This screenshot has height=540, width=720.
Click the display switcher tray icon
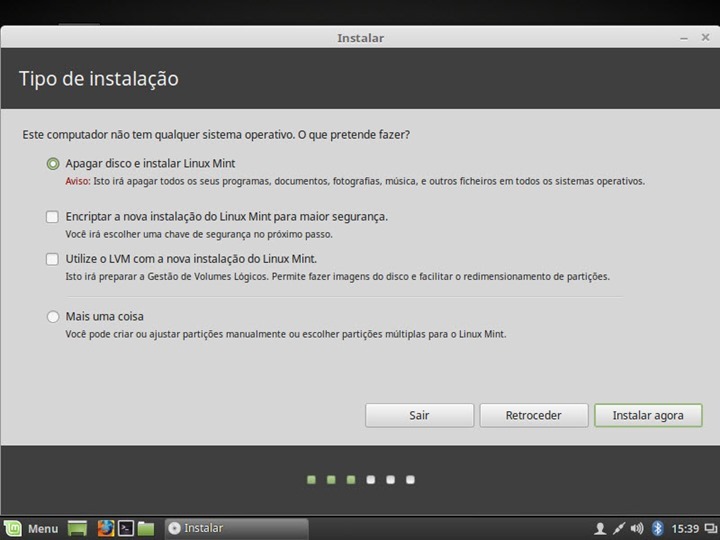pos(711,529)
